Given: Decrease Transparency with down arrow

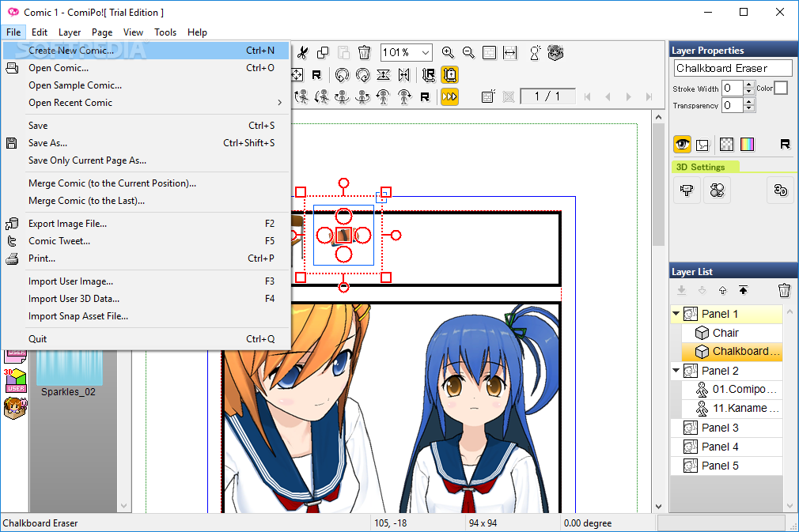Looking at the screenshot, I should click(748, 108).
